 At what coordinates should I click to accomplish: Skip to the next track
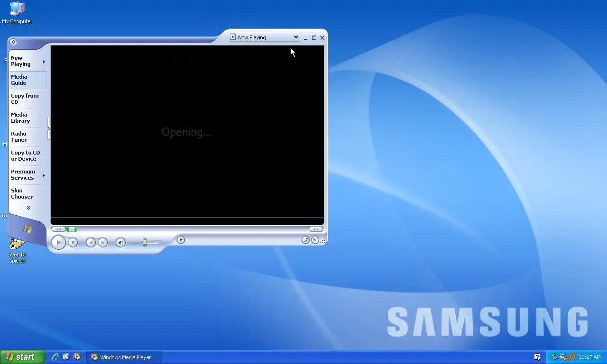point(102,243)
